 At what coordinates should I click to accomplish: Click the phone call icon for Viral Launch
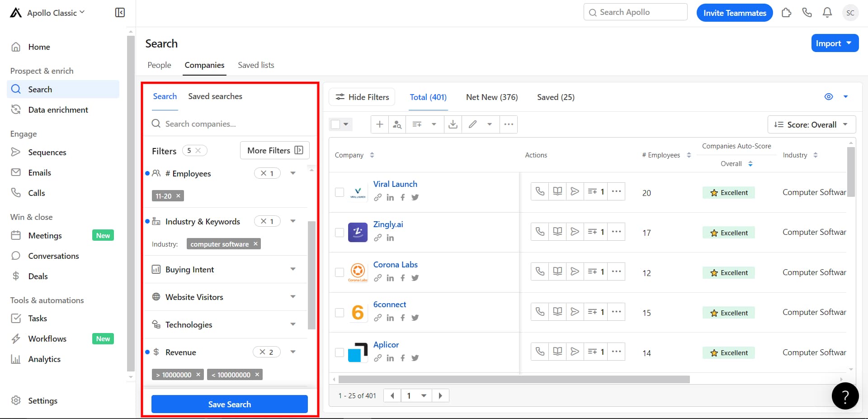click(539, 191)
